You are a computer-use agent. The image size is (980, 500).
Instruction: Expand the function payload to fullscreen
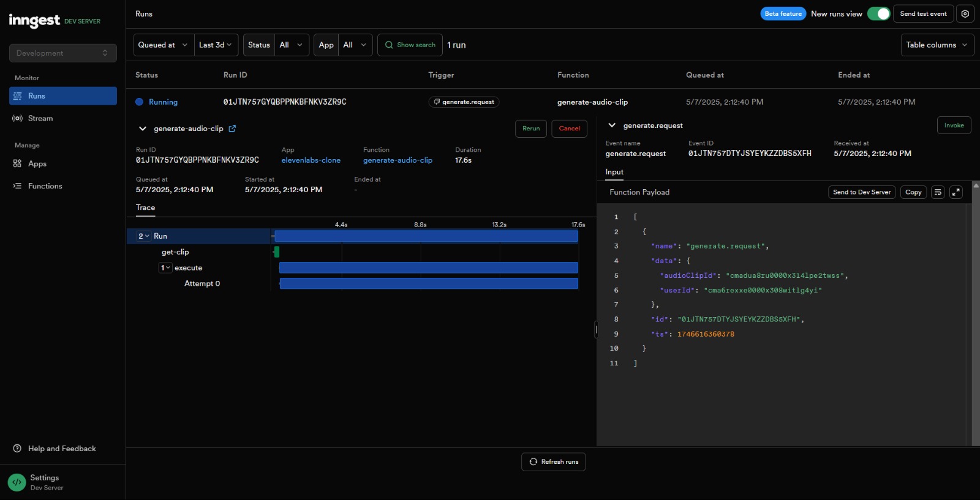point(956,192)
